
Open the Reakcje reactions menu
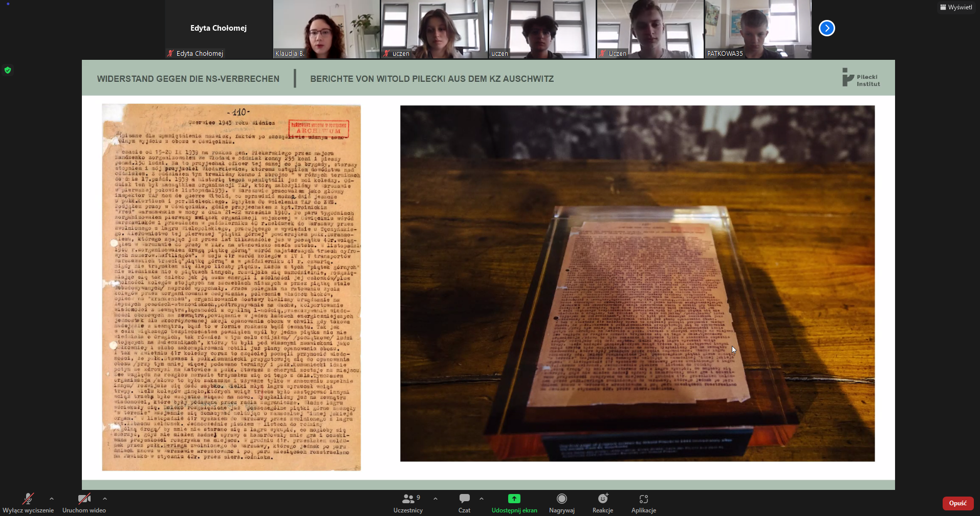pos(602,499)
